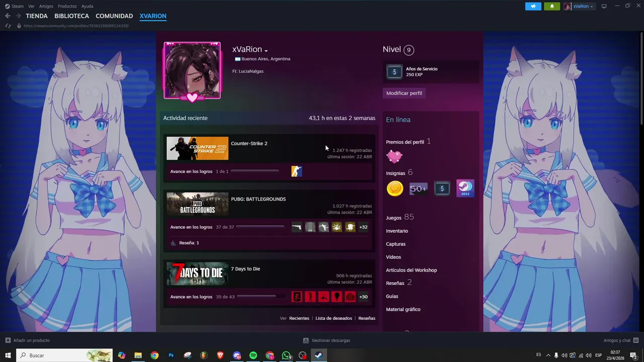644x362 pixels.
Task: Click the plus icon for Añadir un producto
Action: 8,340
